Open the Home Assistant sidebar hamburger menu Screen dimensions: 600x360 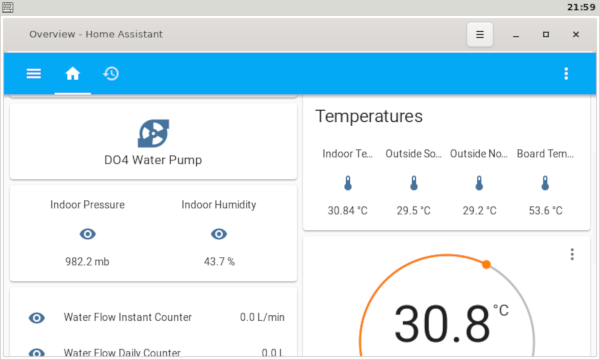[x=34, y=73]
